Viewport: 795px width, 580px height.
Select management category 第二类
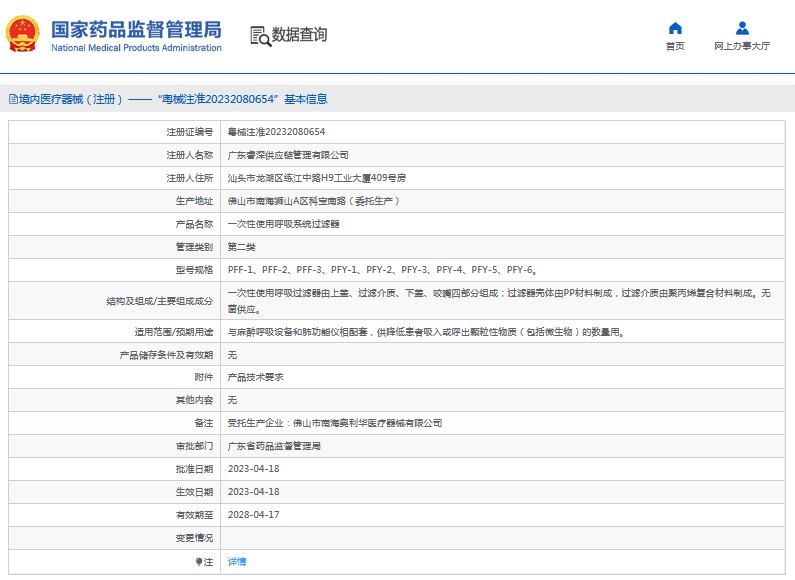[241, 247]
